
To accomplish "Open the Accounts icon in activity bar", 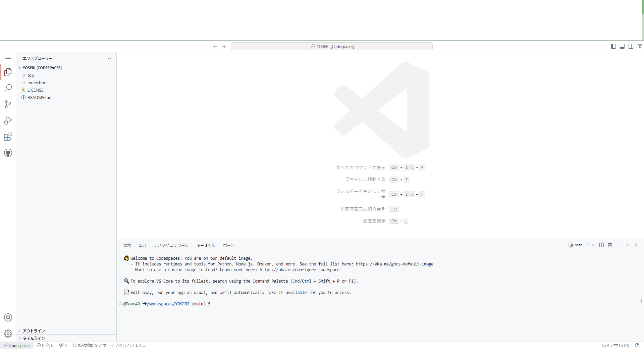I will (x=8, y=317).
